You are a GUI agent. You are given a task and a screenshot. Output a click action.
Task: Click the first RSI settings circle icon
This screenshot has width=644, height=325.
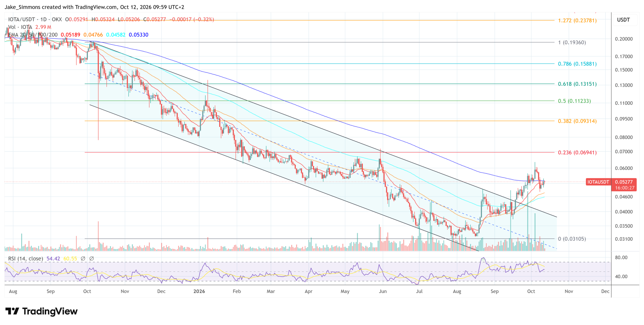[x=83, y=259]
